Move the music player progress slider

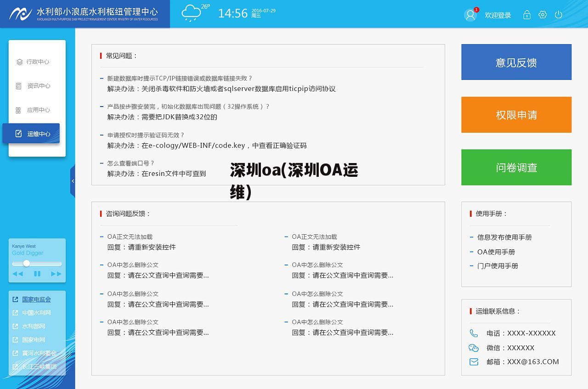(27, 263)
